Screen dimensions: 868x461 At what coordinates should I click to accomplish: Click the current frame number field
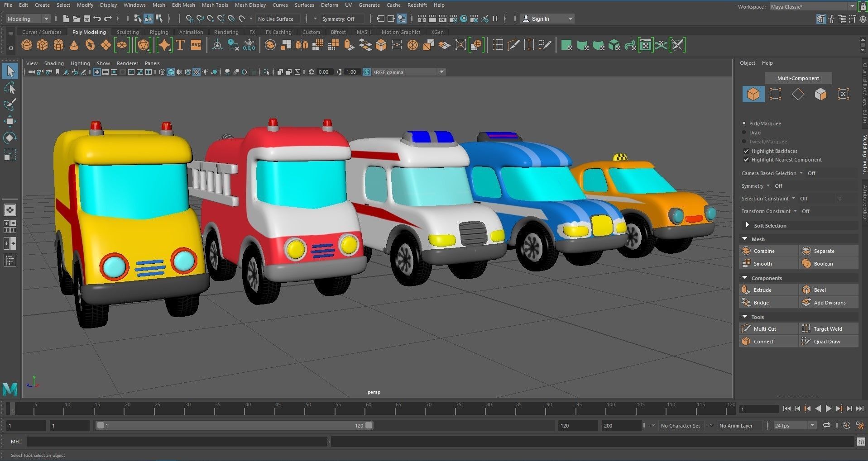(758, 409)
